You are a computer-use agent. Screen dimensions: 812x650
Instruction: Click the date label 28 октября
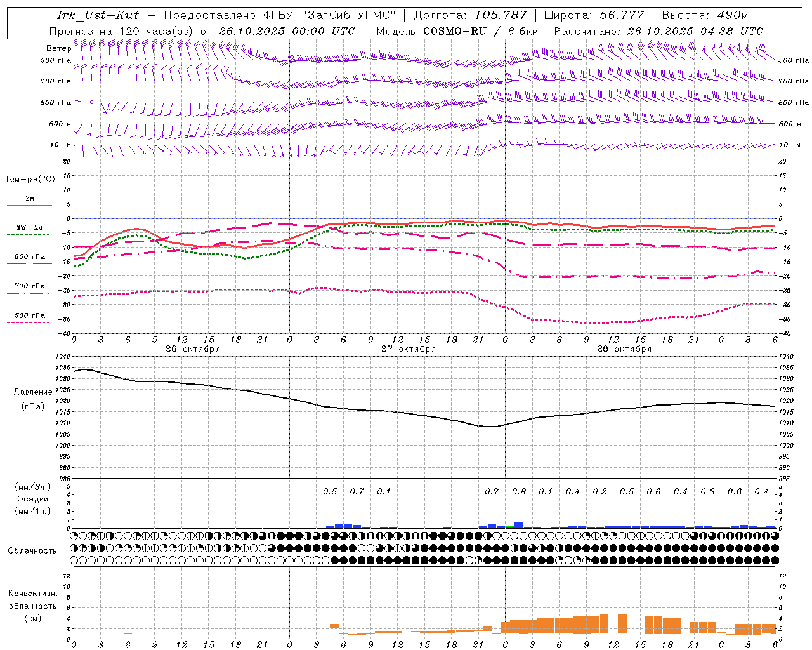click(624, 349)
